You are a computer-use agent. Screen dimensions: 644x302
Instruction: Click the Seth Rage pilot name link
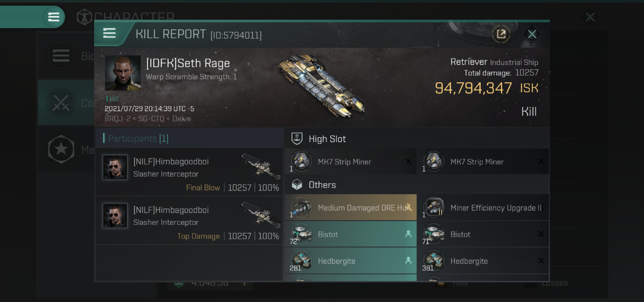pyautogui.click(x=188, y=63)
